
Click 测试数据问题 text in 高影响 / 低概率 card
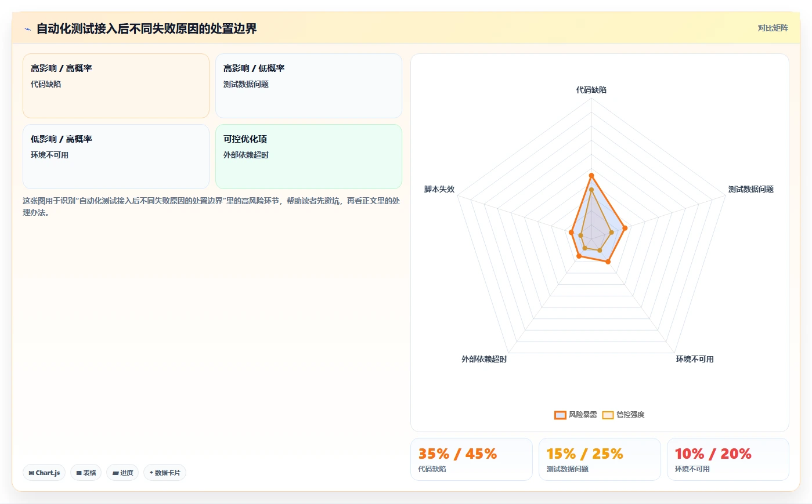tap(246, 84)
